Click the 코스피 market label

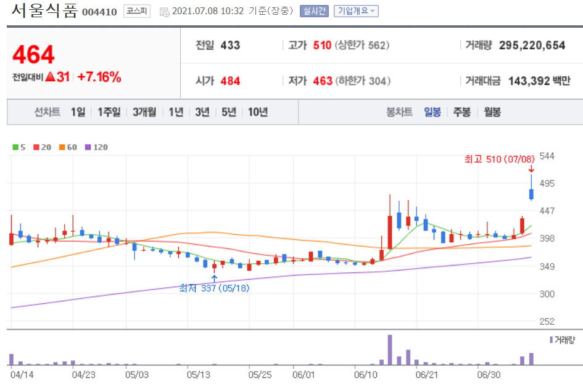[x=137, y=11]
